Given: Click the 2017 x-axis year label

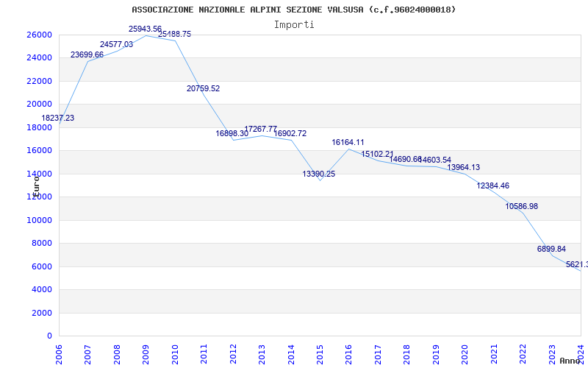Looking at the screenshot, I should (378, 354).
